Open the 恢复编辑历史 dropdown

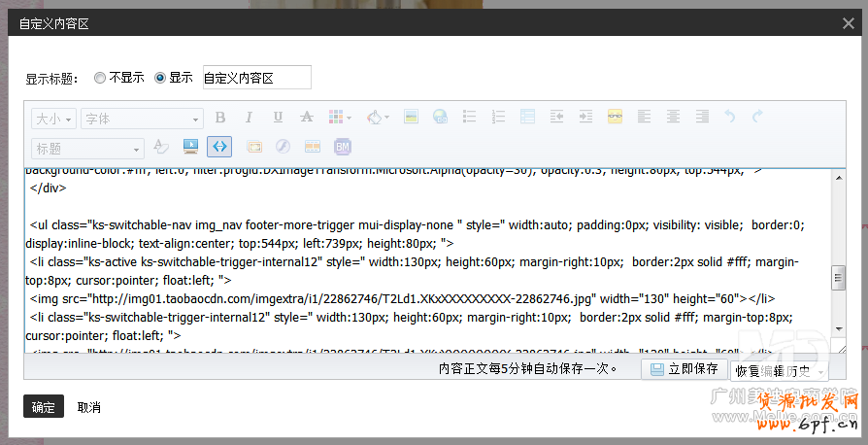point(780,370)
